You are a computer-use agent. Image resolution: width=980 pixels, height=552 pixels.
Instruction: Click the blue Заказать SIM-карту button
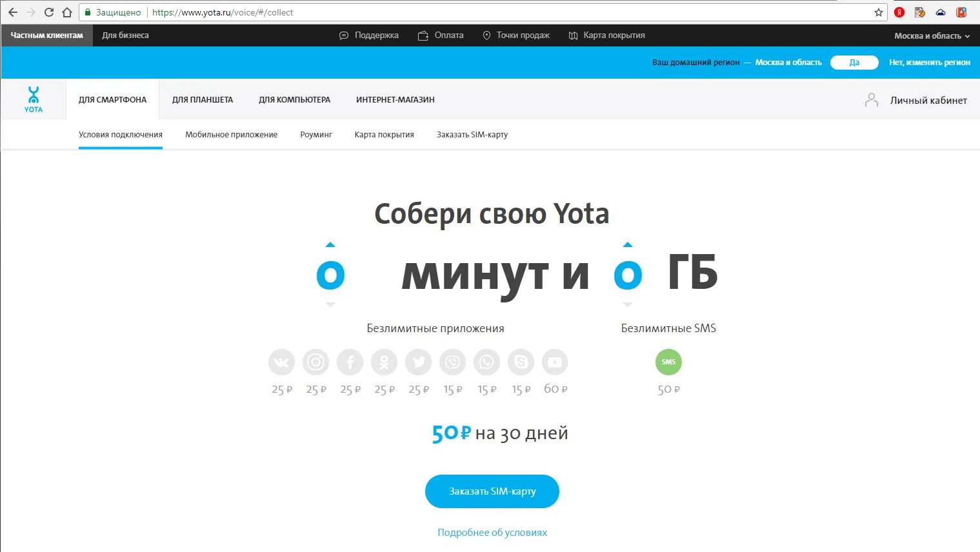(492, 491)
